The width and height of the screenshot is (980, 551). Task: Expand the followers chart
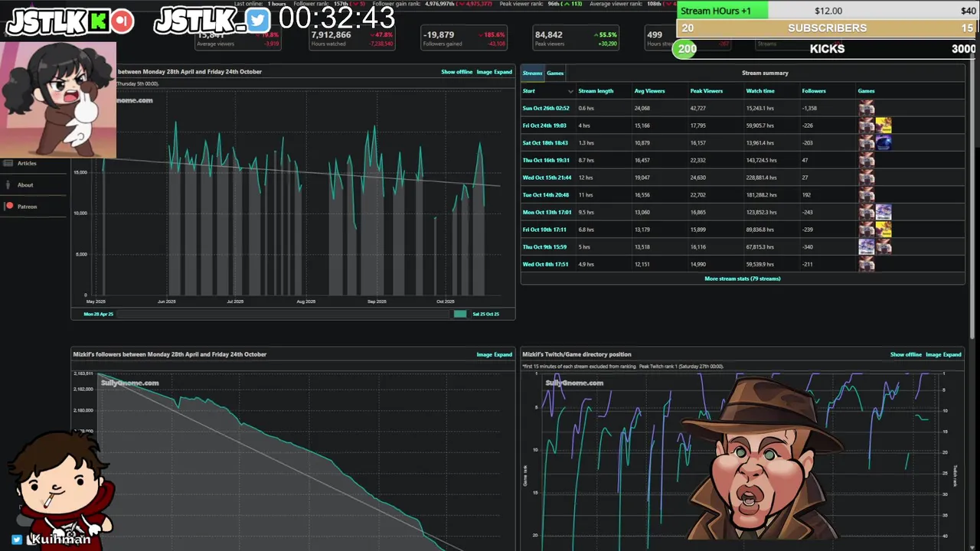[503, 354]
